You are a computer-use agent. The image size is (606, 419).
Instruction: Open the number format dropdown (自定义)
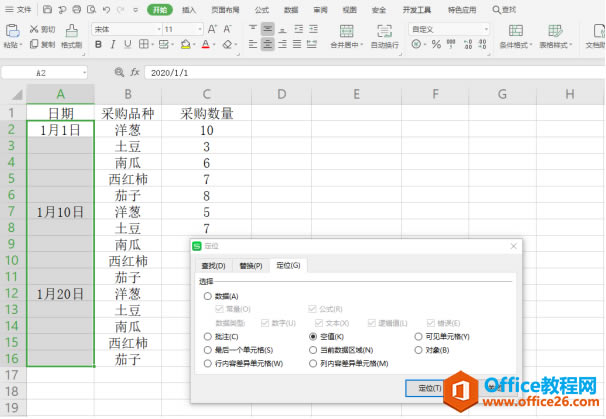[486, 29]
